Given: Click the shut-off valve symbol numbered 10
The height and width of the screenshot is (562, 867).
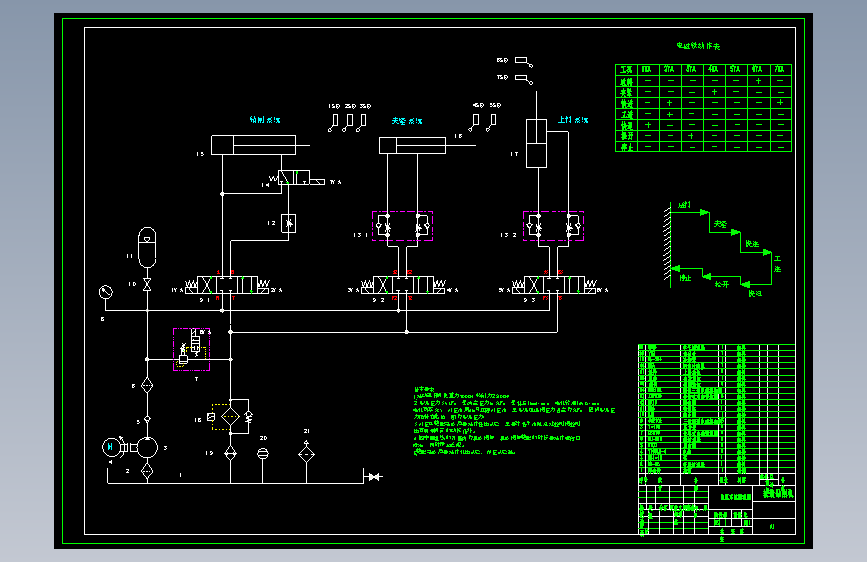Looking at the screenshot, I should [x=147, y=284].
